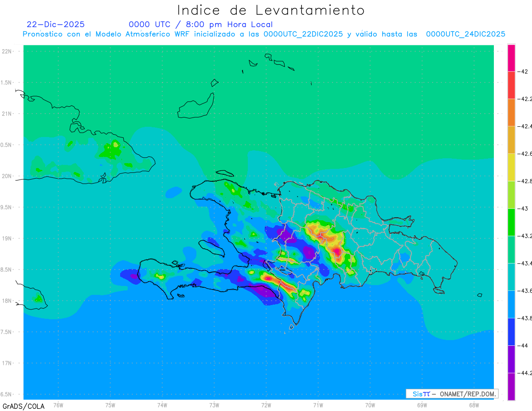Click the WRF forecast description line
Viewport: 532px width, 411px height.
pos(264,34)
